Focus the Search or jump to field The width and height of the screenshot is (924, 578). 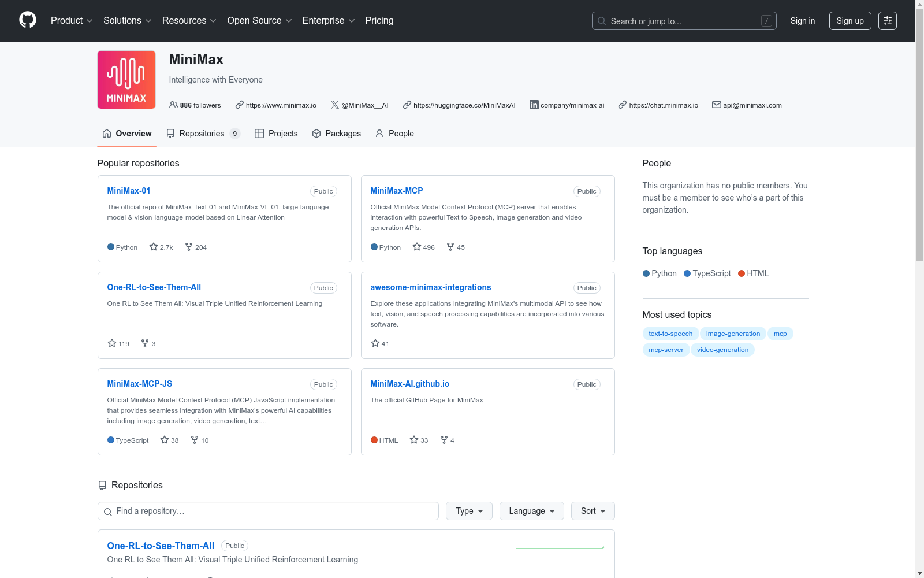[684, 21]
